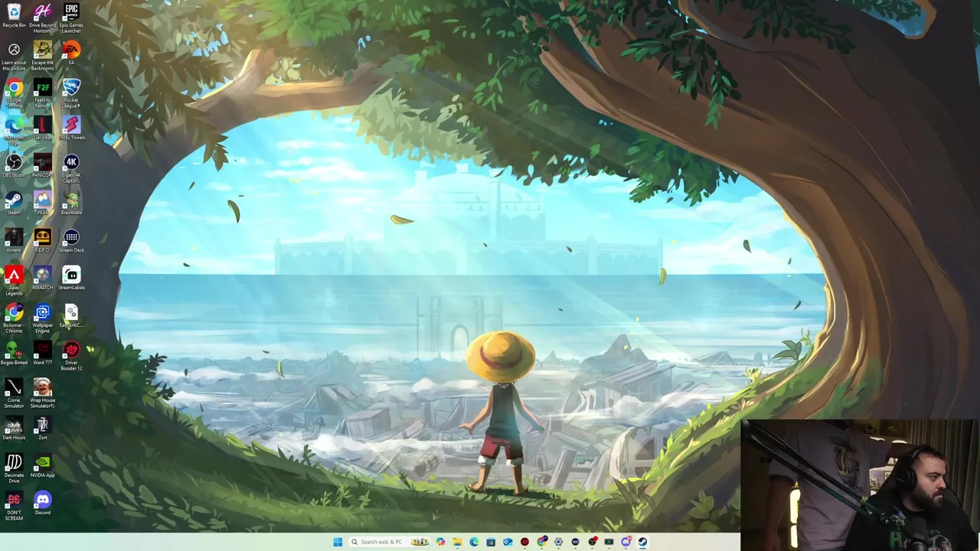The height and width of the screenshot is (551, 980).
Task: Select the EasyAntiCheat file icon
Action: click(x=71, y=315)
